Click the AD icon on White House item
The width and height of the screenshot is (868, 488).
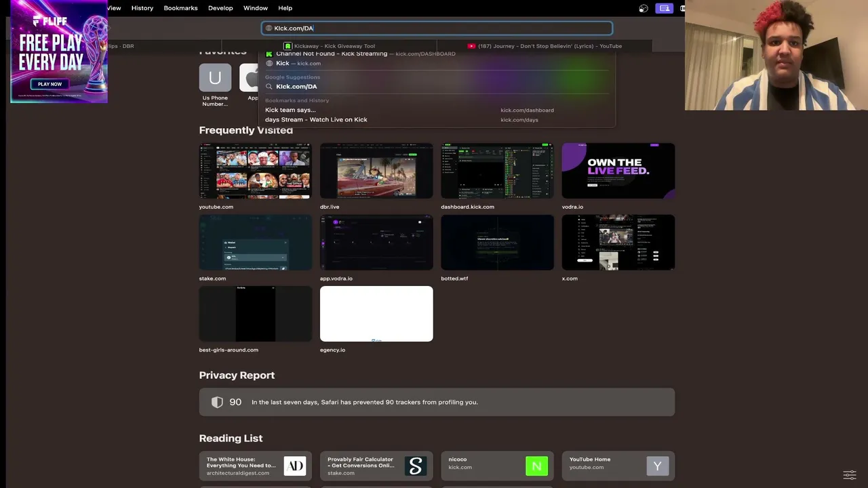[295, 466]
